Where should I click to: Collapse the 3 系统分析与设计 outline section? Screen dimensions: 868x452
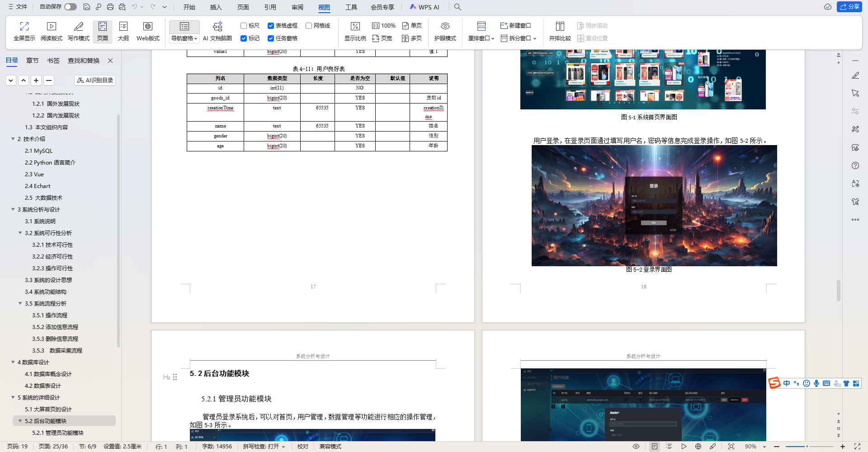(13, 209)
